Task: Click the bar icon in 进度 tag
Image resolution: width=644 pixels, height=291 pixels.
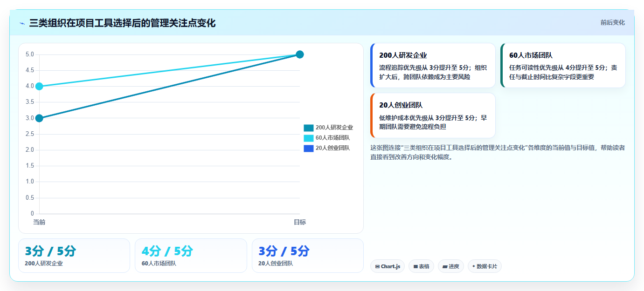Action: 445,267
